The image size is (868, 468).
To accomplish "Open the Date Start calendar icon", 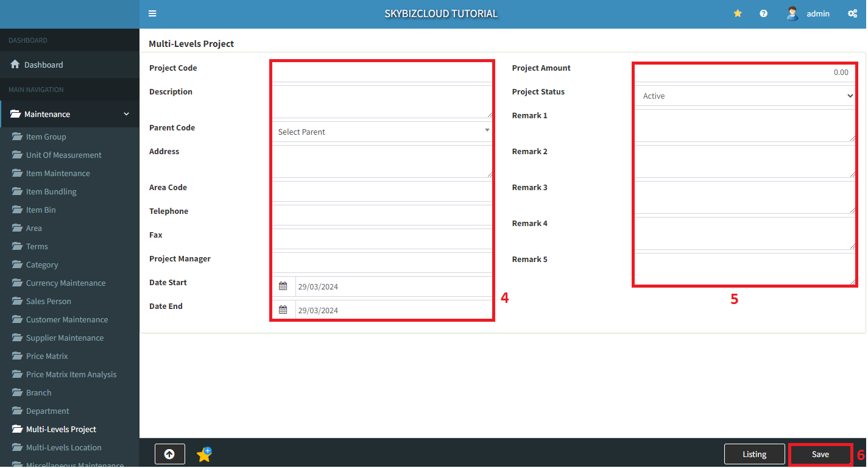I will tap(283, 286).
